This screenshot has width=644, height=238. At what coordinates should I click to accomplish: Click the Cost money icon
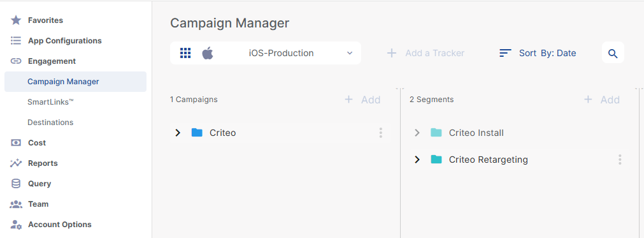click(x=16, y=143)
